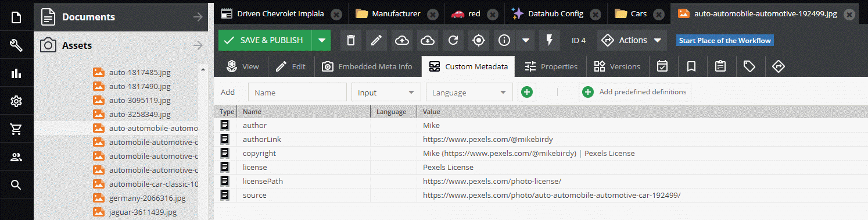868x220 pixels.
Task: Click the Name input field
Action: (x=297, y=92)
